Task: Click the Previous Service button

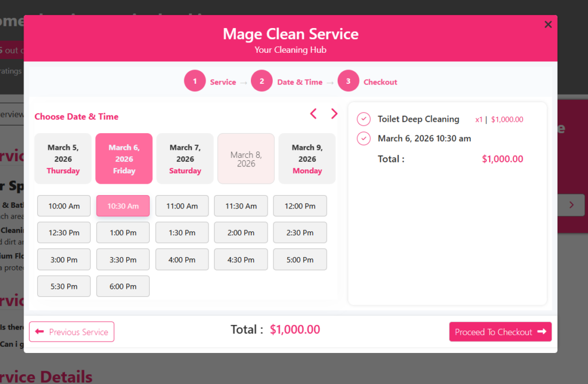Action: click(71, 332)
